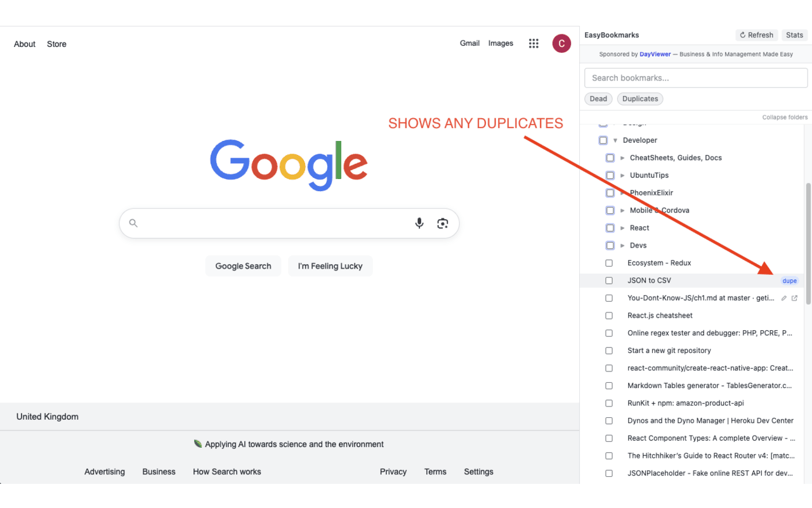
Task: Open the How Search works footer link
Action: (227, 472)
